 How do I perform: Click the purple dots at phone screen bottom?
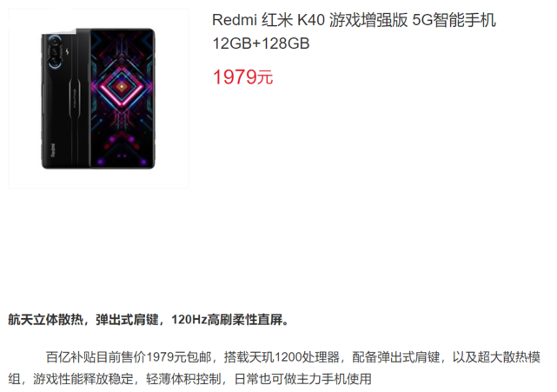point(122,156)
